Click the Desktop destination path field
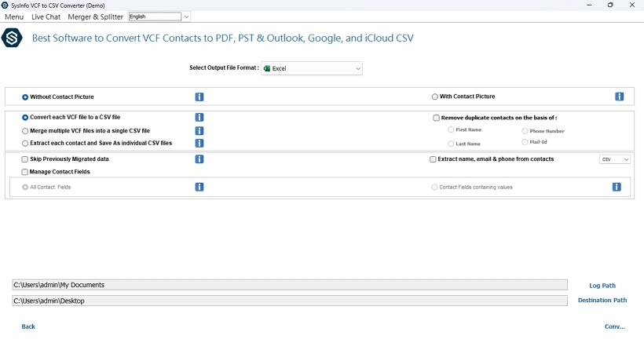644x339 pixels. point(290,301)
